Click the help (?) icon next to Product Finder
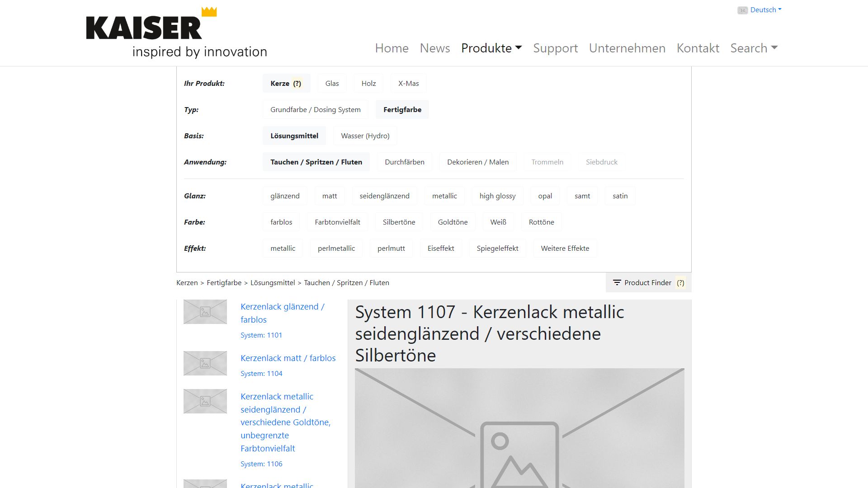This screenshot has height=488, width=868. pos(680,283)
